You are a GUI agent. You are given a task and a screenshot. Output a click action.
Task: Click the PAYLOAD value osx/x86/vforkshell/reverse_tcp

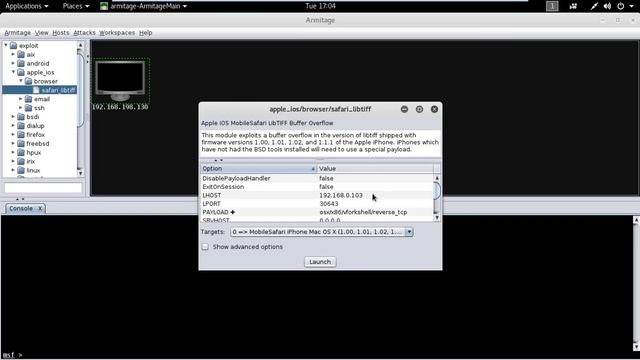(363, 212)
